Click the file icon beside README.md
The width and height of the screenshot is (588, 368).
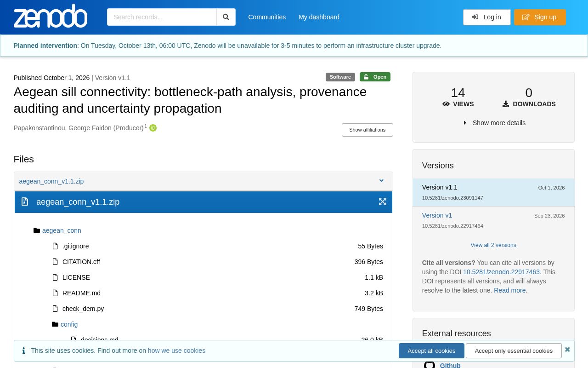55,293
